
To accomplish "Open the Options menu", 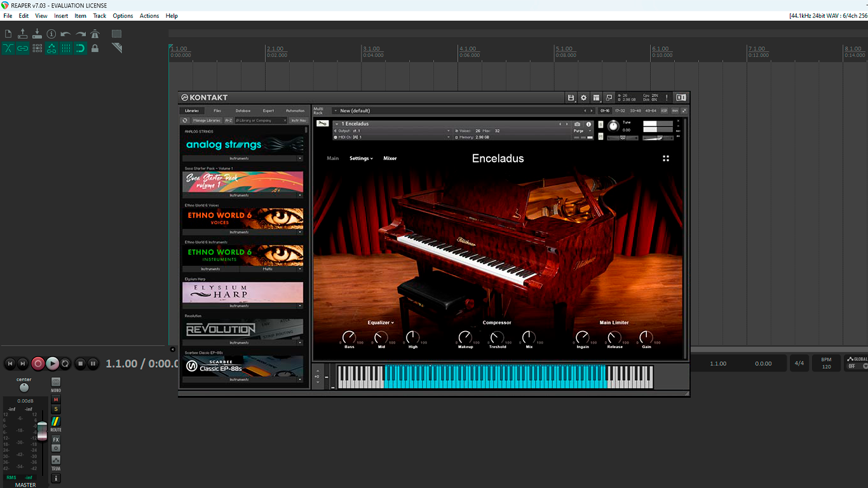I will pyautogui.click(x=123, y=16).
